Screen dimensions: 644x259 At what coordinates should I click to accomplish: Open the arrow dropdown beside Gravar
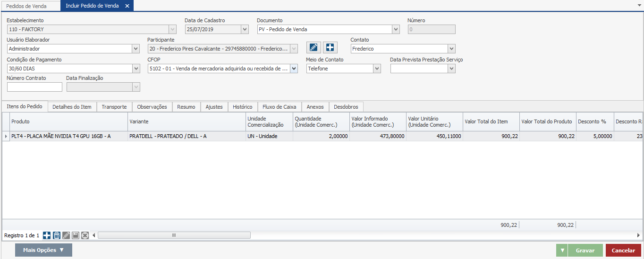coord(562,250)
